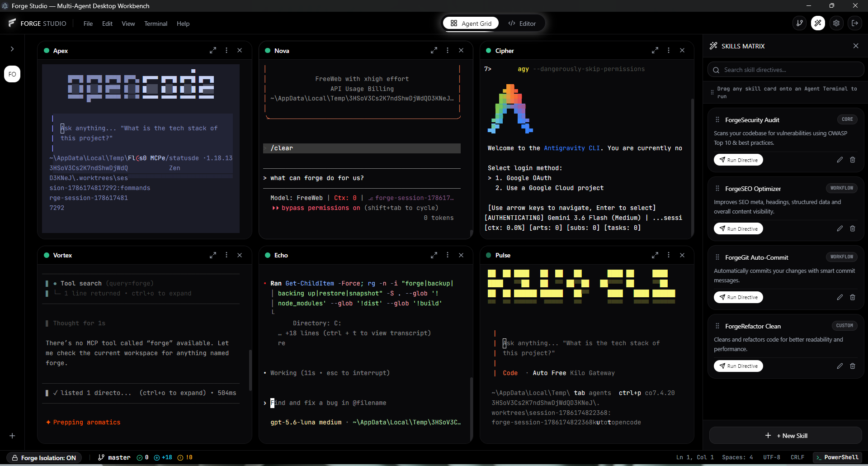868x466 pixels.
Task: Run the ForgeGit Auto-Commit directive
Action: coord(738,297)
